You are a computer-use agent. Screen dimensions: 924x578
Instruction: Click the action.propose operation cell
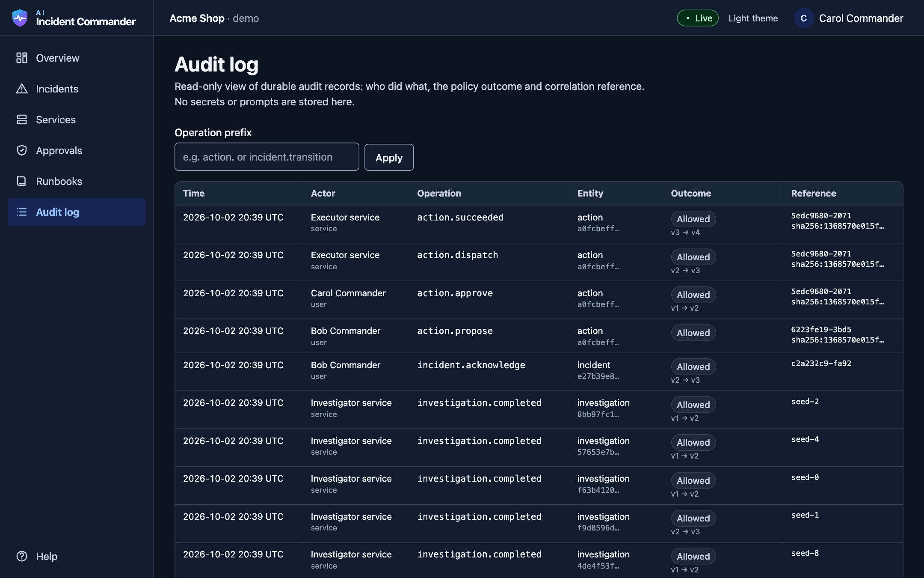click(455, 331)
